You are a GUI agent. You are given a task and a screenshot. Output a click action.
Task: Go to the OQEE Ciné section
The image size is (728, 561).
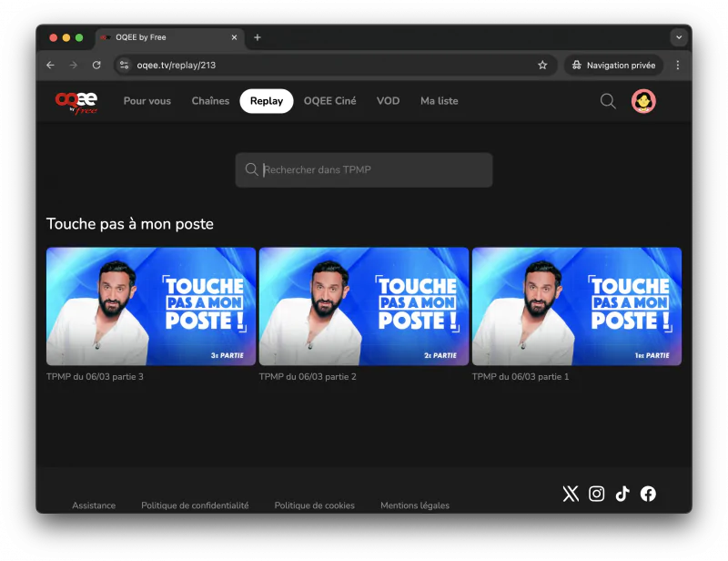pyautogui.click(x=329, y=101)
